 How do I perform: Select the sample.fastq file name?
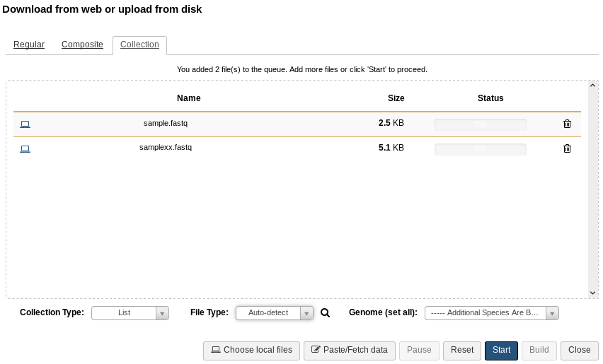[166, 123]
